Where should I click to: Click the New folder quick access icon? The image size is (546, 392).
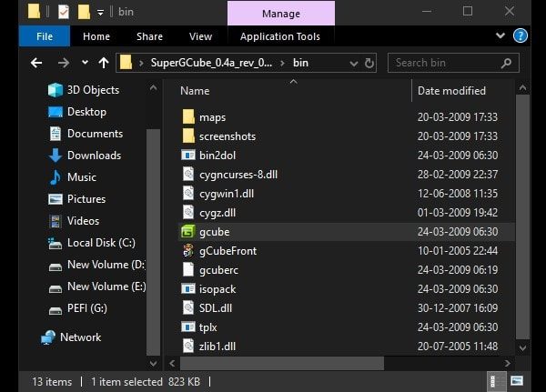[x=84, y=12]
